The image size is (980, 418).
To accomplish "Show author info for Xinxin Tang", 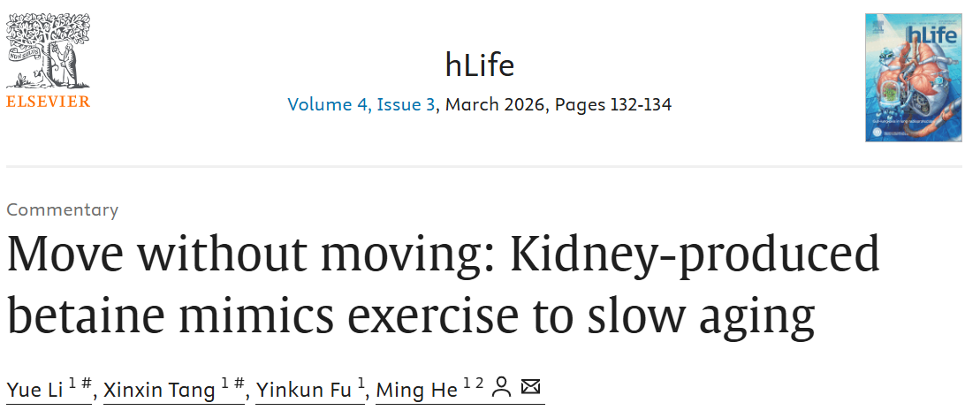I will coord(159,390).
